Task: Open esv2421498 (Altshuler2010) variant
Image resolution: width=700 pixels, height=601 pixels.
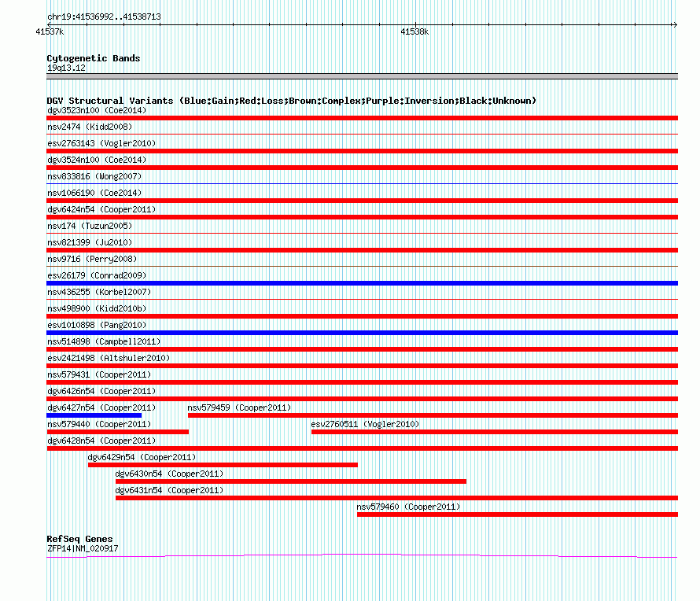Action: 109,358
